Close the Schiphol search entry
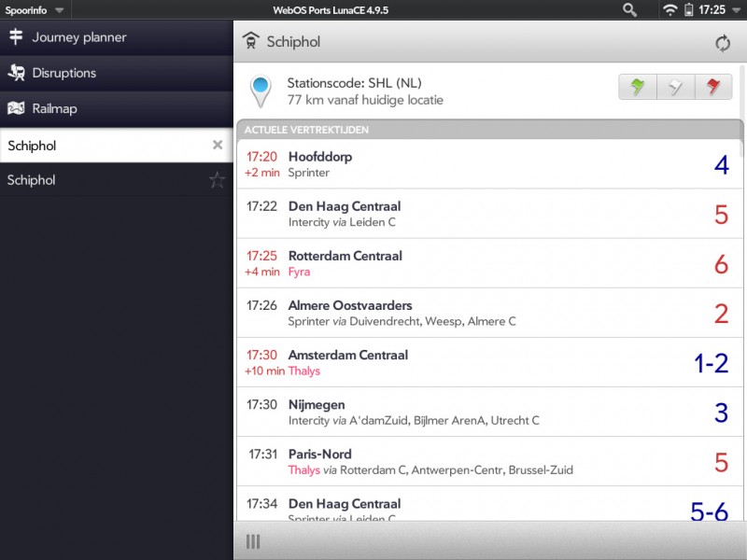This screenshot has height=560, width=747. [218, 145]
